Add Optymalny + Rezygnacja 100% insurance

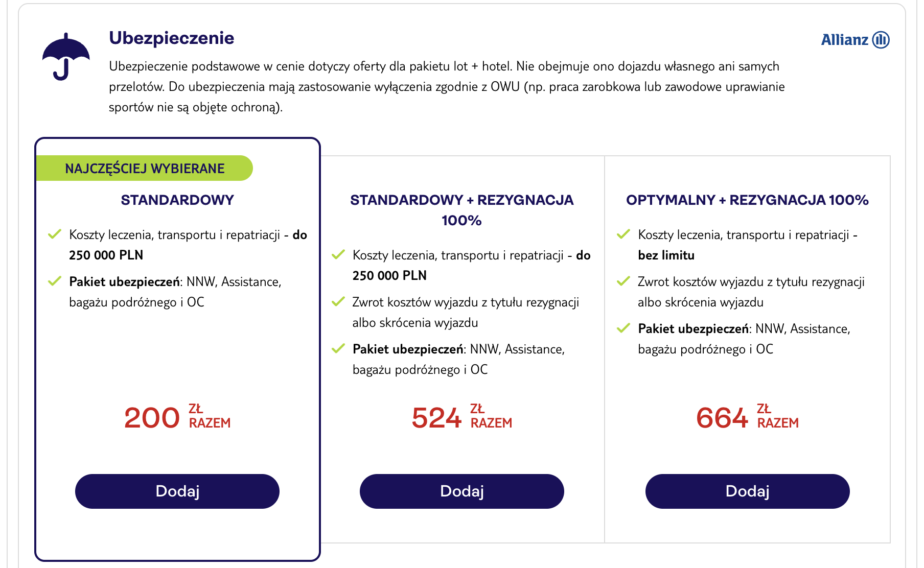coord(747,491)
